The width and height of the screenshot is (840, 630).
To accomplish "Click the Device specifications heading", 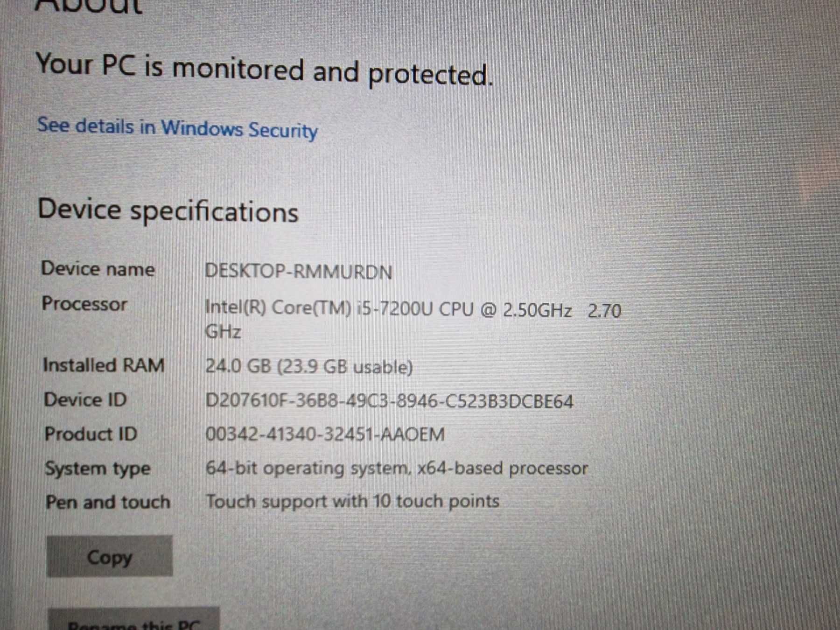I will (168, 211).
